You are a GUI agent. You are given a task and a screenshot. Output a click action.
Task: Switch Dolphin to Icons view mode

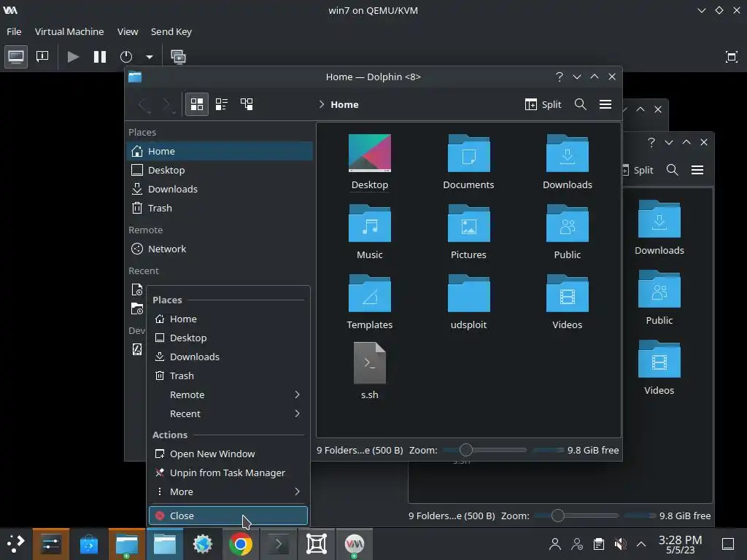click(197, 104)
